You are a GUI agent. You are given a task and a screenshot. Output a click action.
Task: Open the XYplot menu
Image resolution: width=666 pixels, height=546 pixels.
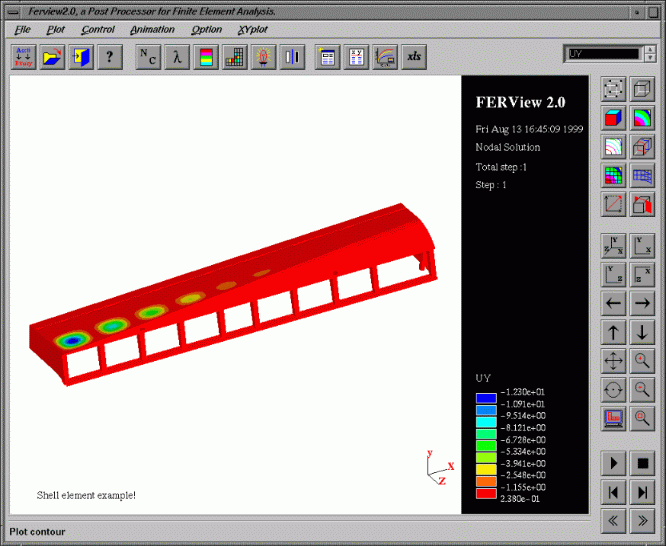252,30
